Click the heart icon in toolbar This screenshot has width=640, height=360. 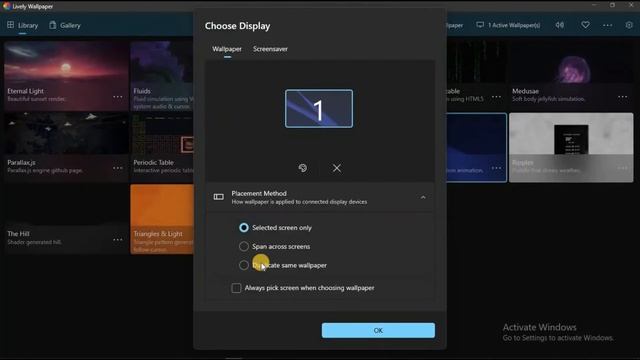coord(585,25)
